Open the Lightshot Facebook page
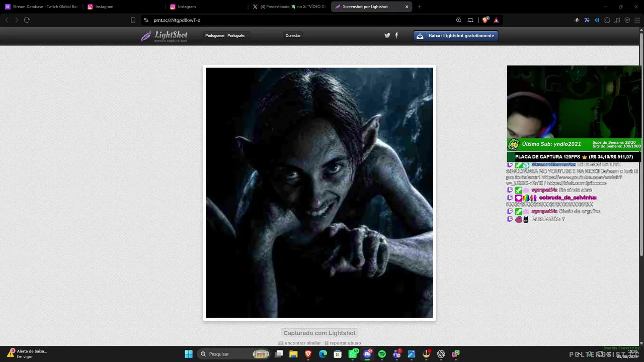644x362 pixels. pyautogui.click(x=396, y=35)
